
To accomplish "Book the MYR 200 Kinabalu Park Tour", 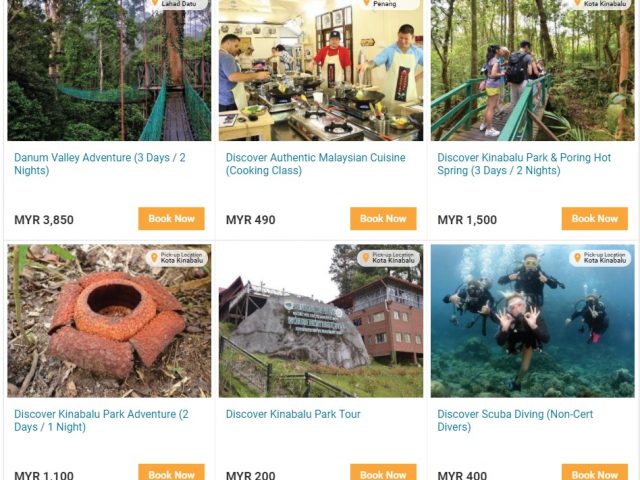I will (383, 472).
